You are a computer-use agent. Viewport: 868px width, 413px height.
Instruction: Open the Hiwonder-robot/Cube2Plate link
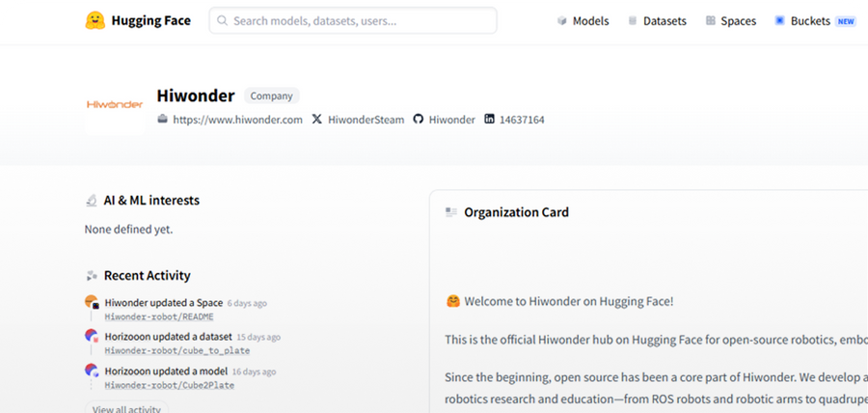170,385
